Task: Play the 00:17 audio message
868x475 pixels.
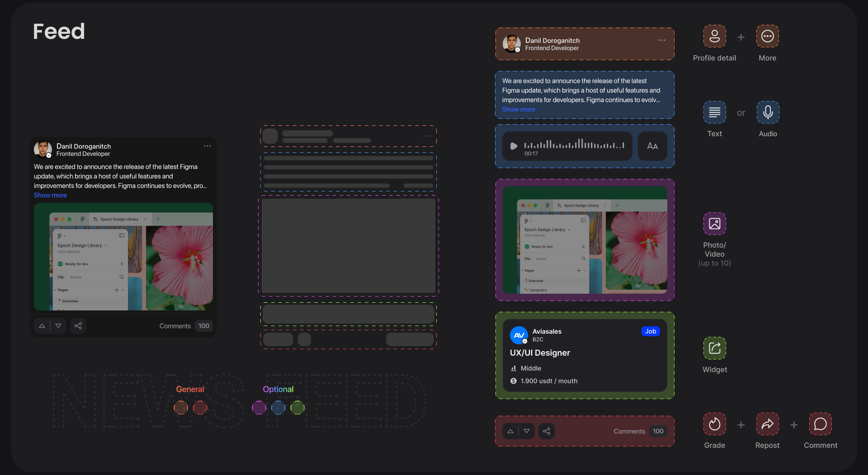Action: 514,146
